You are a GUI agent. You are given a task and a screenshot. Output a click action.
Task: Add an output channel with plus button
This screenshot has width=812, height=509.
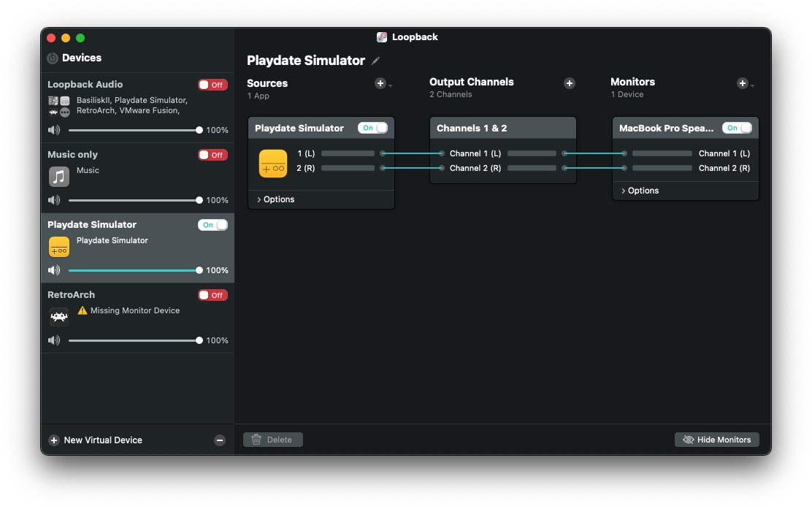click(x=569, y=83)
